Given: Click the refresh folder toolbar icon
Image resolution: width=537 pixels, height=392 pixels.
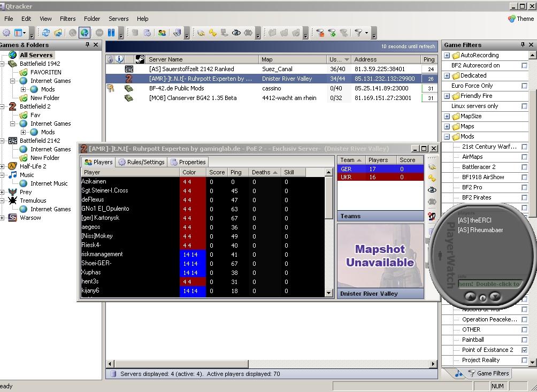Looking at the screenshot, I should coord(58,33).
